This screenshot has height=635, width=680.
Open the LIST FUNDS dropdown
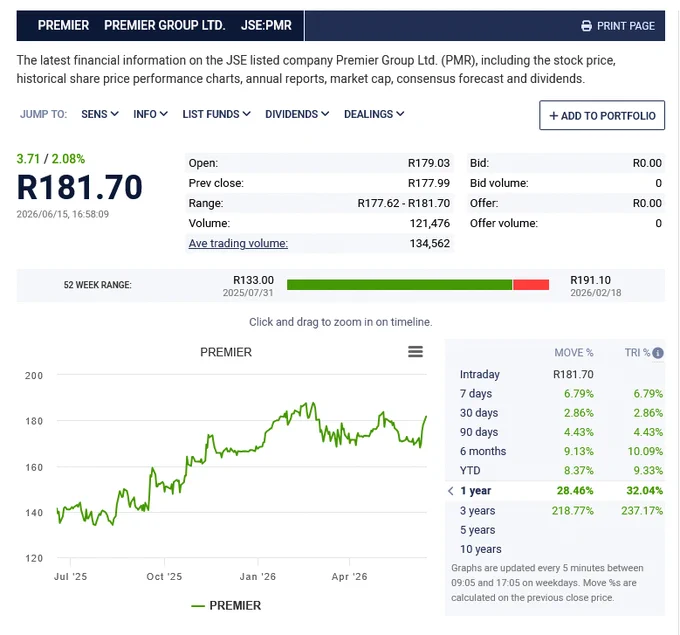216,114
